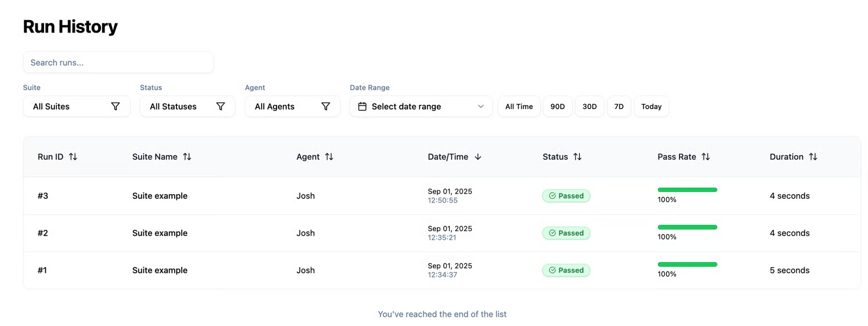Click pass rate progress bar of run #1
The image size is (868, 326).
tap(687, 264)
